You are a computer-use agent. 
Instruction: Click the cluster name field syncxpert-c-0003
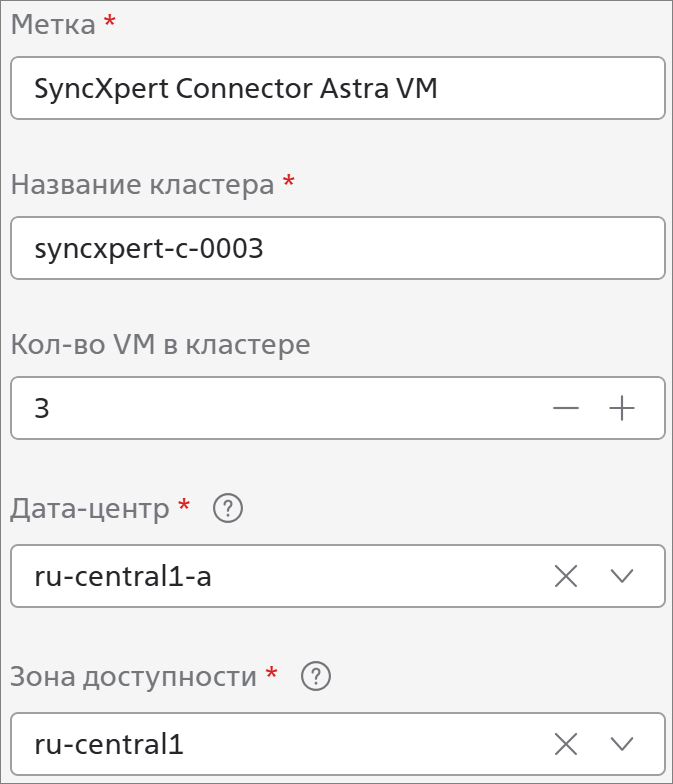coord(338,248)
